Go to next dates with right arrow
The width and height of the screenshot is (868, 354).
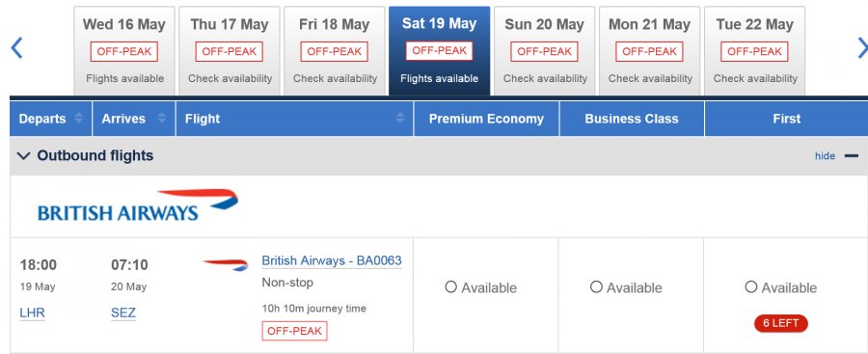[862, 48]
